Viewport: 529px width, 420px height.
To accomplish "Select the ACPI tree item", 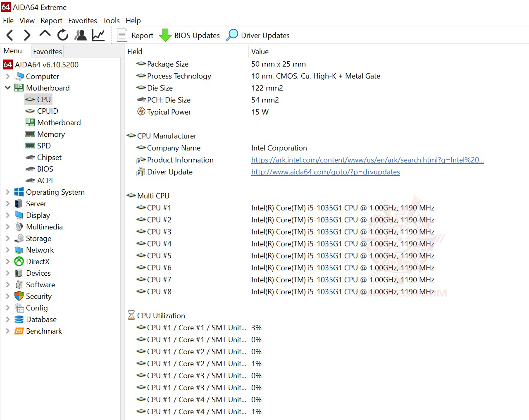I will [x=45, y=180].
